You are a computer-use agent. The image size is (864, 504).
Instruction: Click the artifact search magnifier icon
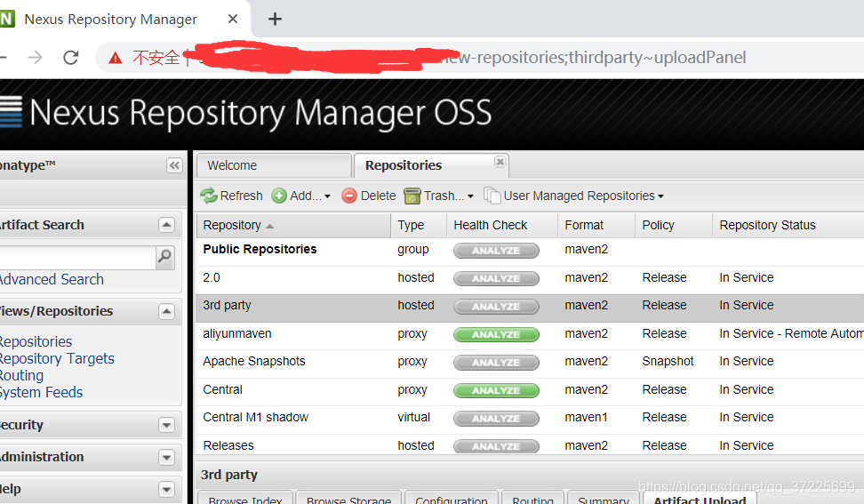pos(164,257)
